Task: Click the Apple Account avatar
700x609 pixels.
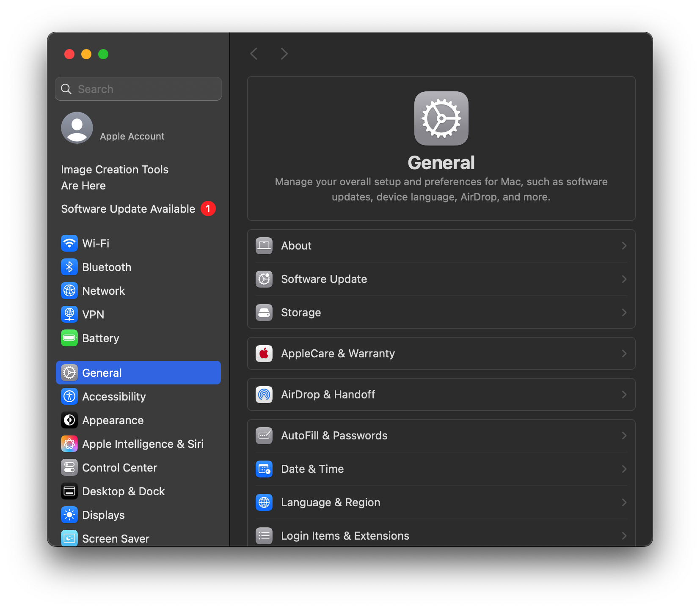Action: tap(77, 128)
